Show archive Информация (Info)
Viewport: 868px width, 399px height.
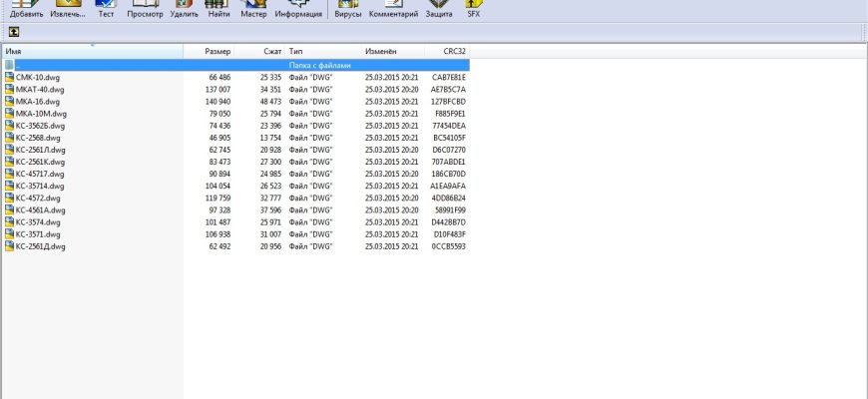(297, 9)
